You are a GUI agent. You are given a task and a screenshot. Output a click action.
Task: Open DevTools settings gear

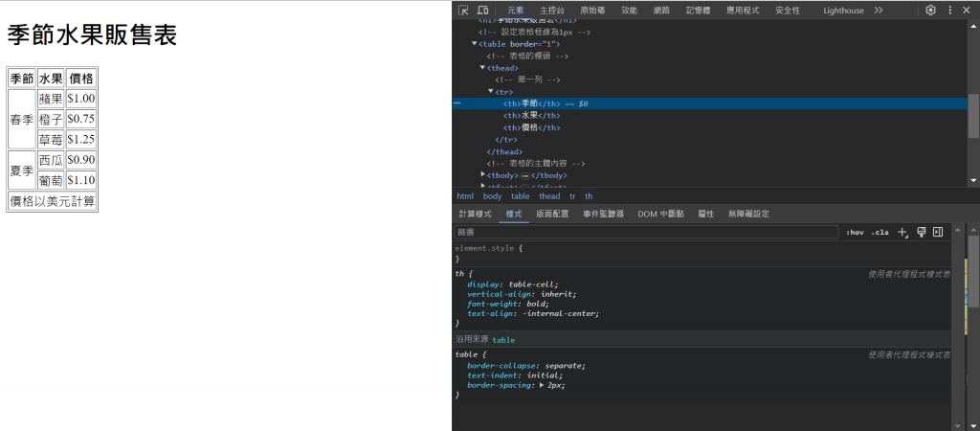click(x=930, y=10)
